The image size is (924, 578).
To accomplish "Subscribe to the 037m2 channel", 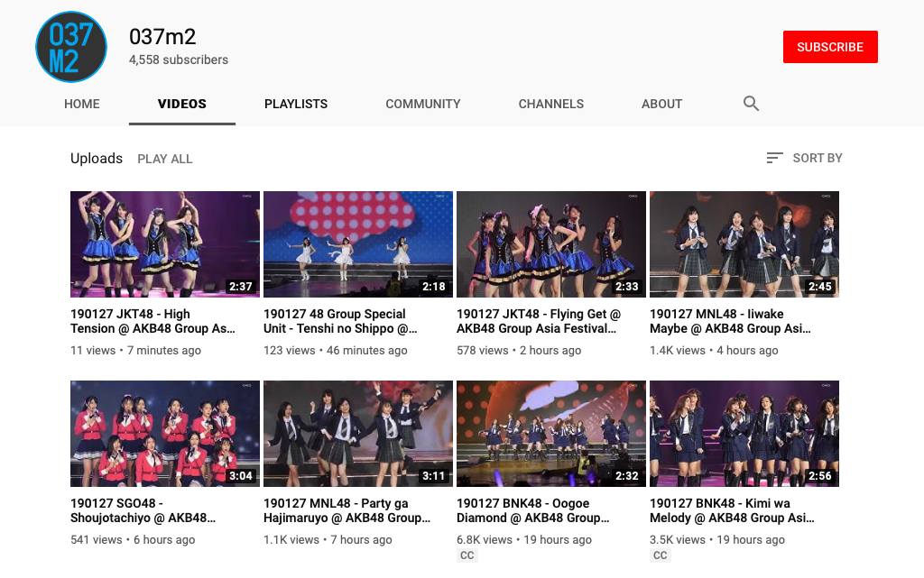I will pyautogui.click(x=830, y=47).
